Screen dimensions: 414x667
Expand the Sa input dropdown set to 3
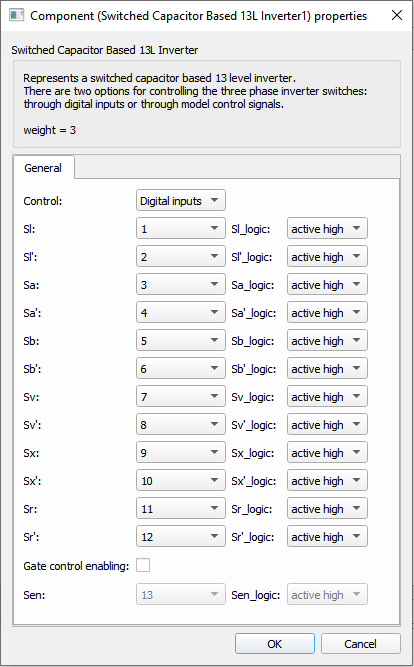click(181, 285)
